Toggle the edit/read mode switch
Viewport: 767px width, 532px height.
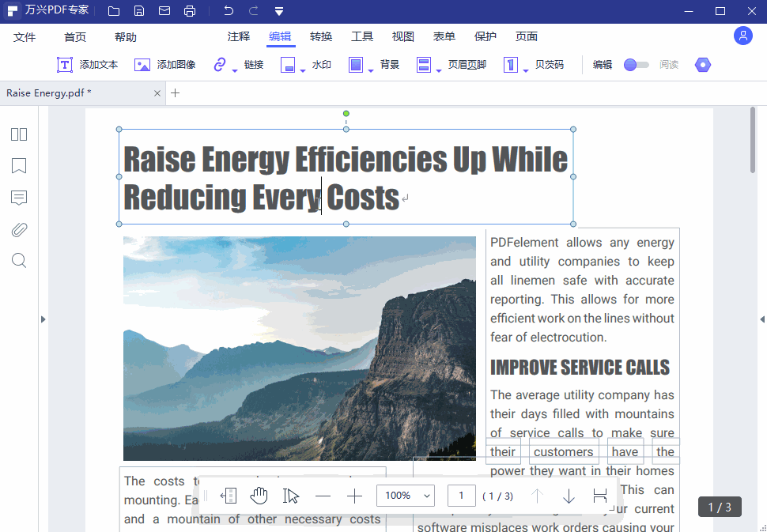(636, 65)
